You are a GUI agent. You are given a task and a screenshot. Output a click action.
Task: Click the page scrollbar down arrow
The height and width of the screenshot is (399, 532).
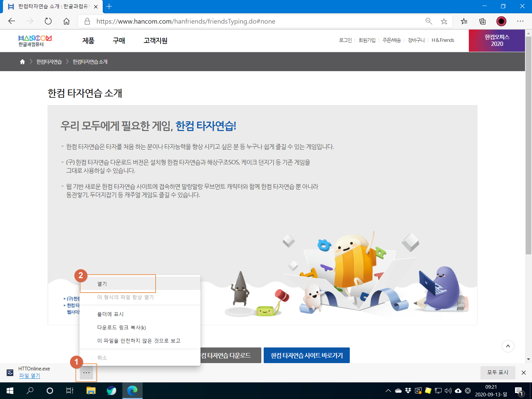(x=528, y=359)
